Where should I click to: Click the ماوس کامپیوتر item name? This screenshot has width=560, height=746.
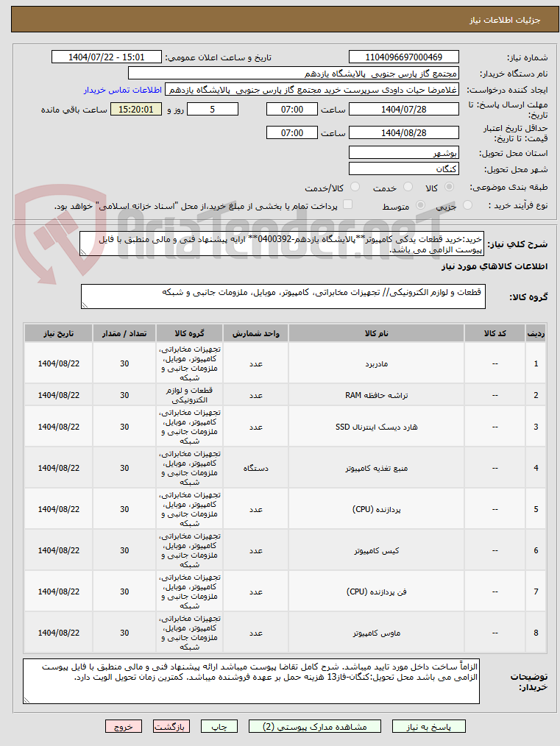coord(376,633)
